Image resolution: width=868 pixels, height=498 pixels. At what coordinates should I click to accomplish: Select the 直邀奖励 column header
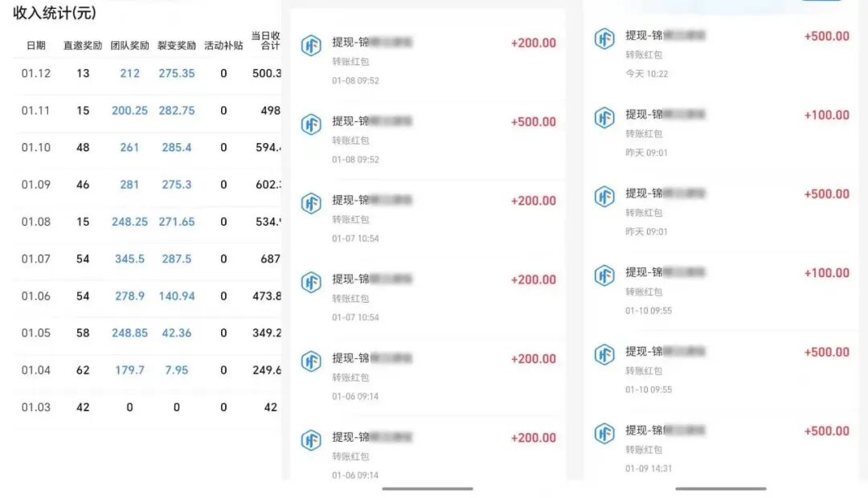(x=83, y=45)
